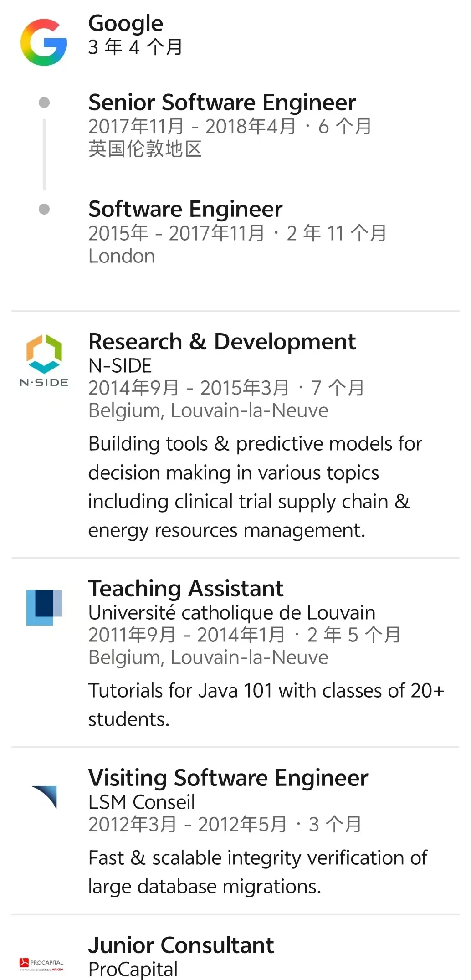The width and height of the screenshot is (471, 980).
Task: Open the Research & Development role
Action: pos(222,342)
